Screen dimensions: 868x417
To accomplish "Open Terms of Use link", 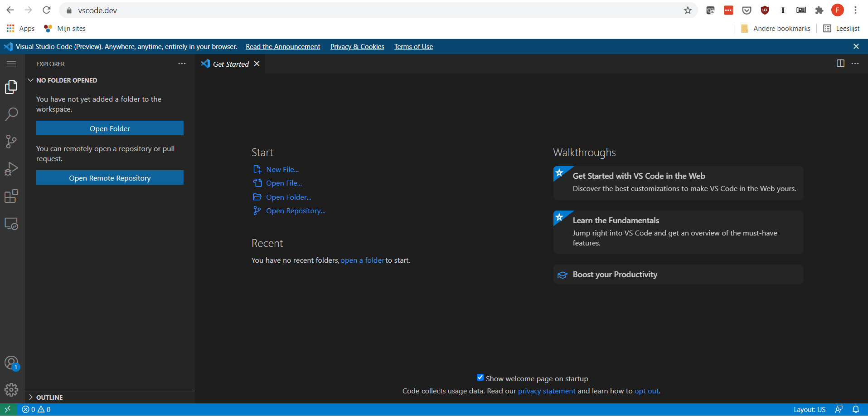I will pyautogui.click(x=413, y=46).
